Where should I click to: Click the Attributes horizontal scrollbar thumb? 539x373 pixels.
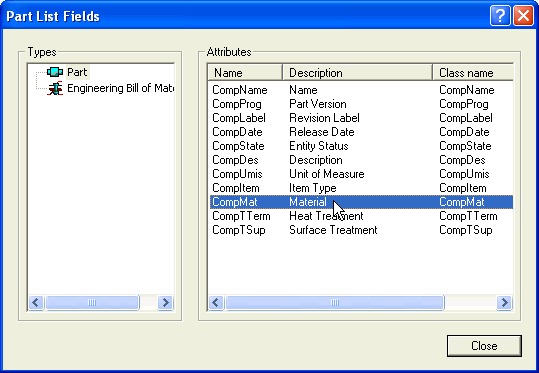point(334,303)
